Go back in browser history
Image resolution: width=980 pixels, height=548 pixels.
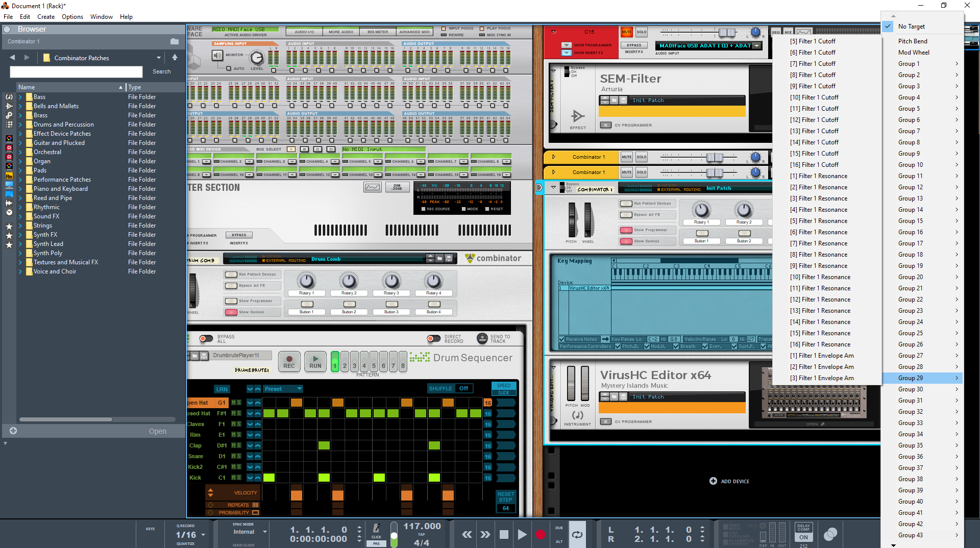(12, 58)
